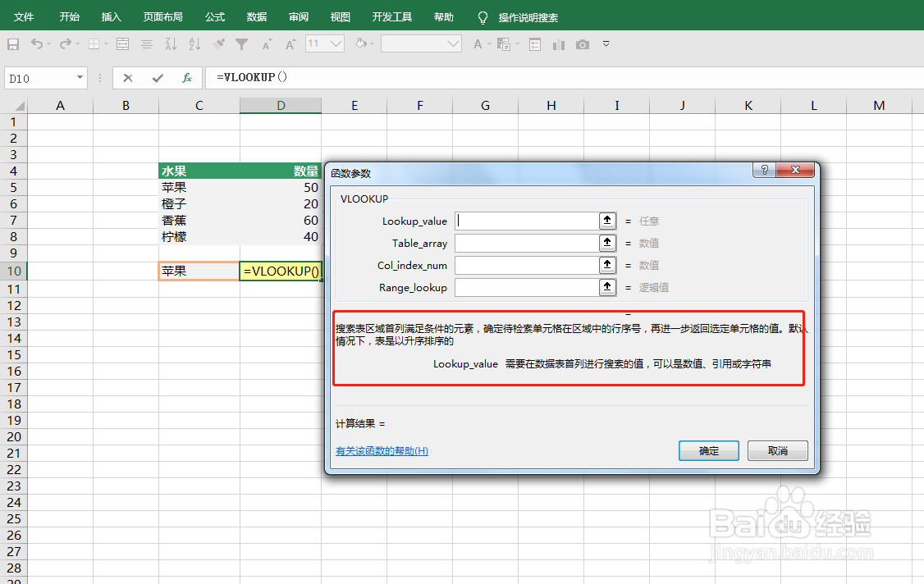Click the Conditional formatting icon
The image size is (924, 584).
(504, 44)
